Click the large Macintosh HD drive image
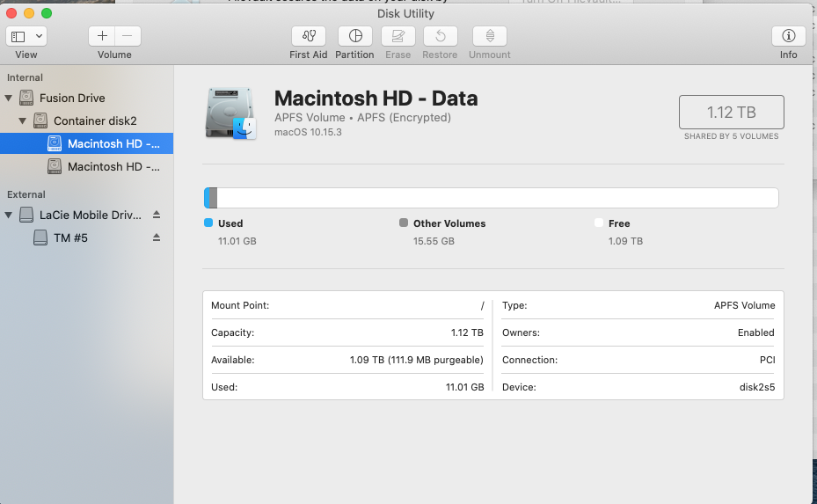This screenshot has height=504, width=817. click(x=230, y=113)
